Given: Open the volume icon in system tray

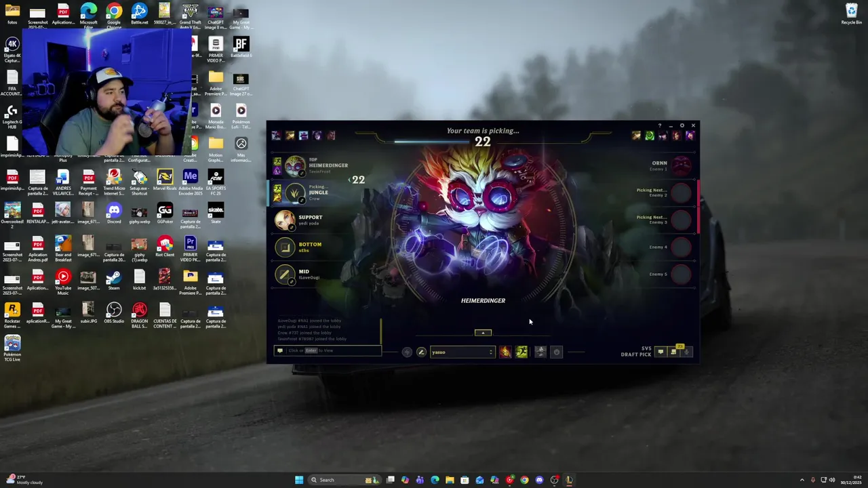Looking at the screenshot, I should click(x=833, y=480).
